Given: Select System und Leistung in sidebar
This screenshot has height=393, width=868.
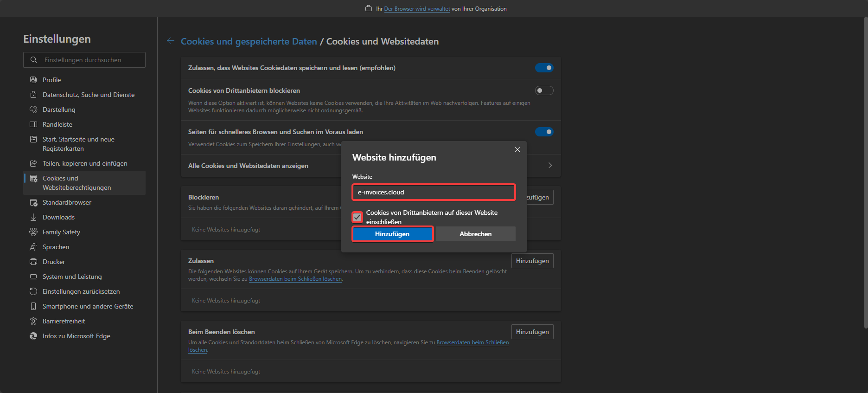Looking at the screenshot, I should click(72, 277).
